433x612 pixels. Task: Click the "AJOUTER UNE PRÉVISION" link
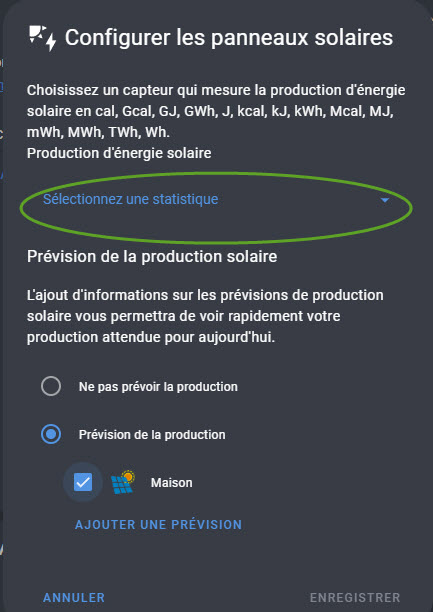pyautogui.click(x=159, y=525)
